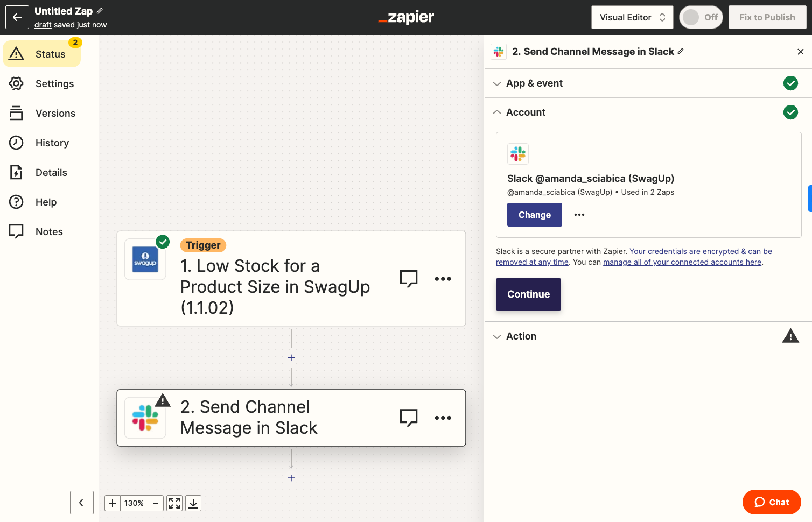Click the Slack step warning triangle

[163, 400]
